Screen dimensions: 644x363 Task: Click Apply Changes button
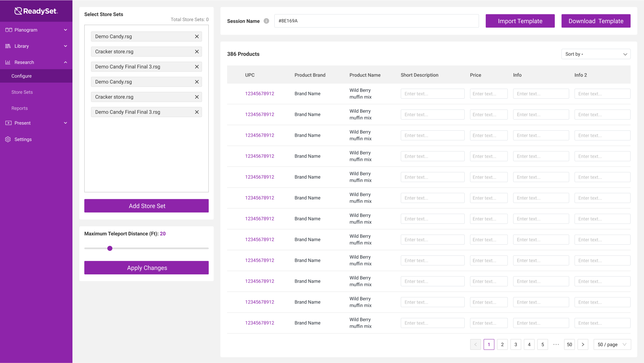146,268
